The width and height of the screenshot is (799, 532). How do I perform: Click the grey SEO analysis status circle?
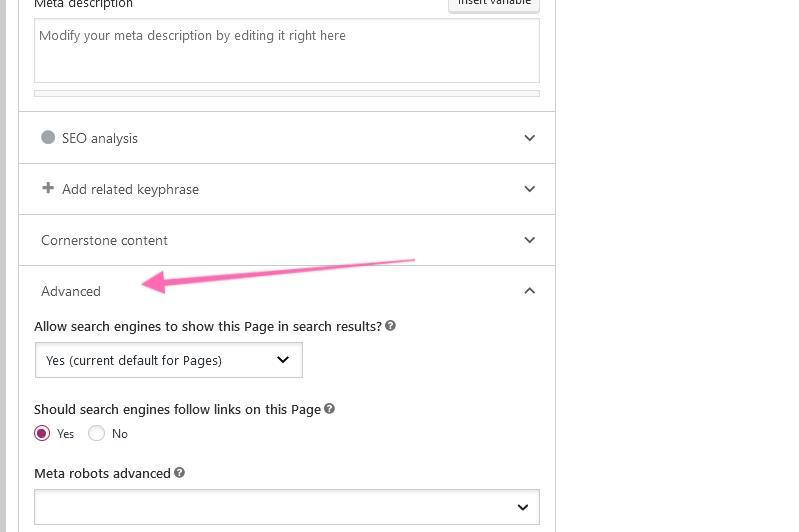coord(48,138)
